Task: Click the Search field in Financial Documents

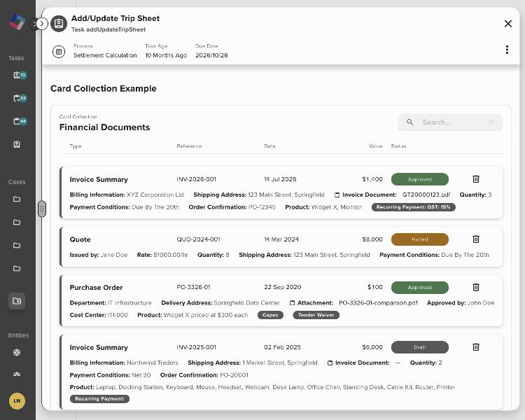Action: coord(450,122)
